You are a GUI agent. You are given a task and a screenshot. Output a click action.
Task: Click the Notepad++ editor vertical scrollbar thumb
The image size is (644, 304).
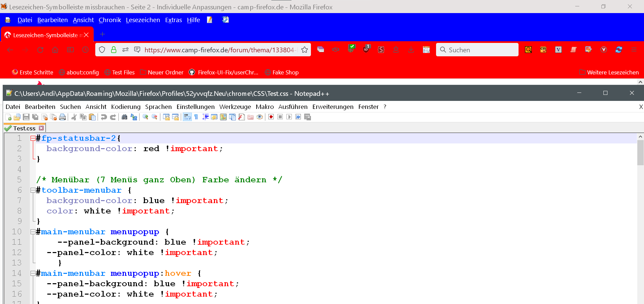point(640,153)
